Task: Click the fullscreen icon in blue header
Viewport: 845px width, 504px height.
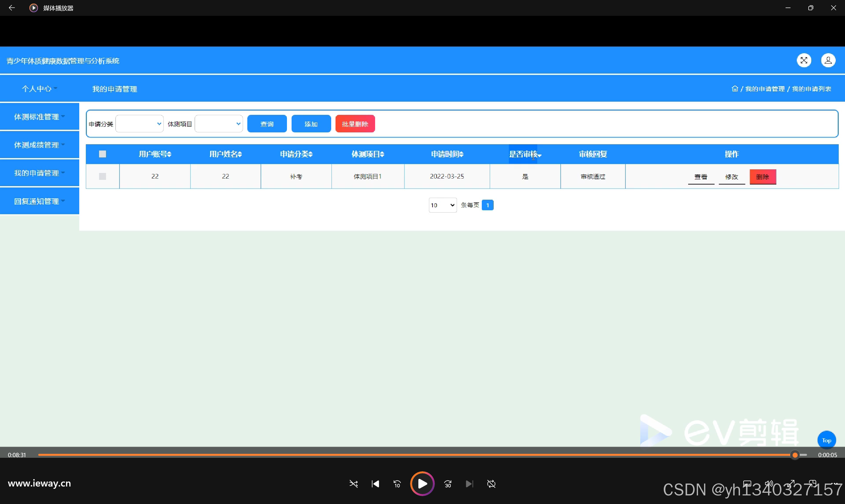Action: (x=803, y=60)
